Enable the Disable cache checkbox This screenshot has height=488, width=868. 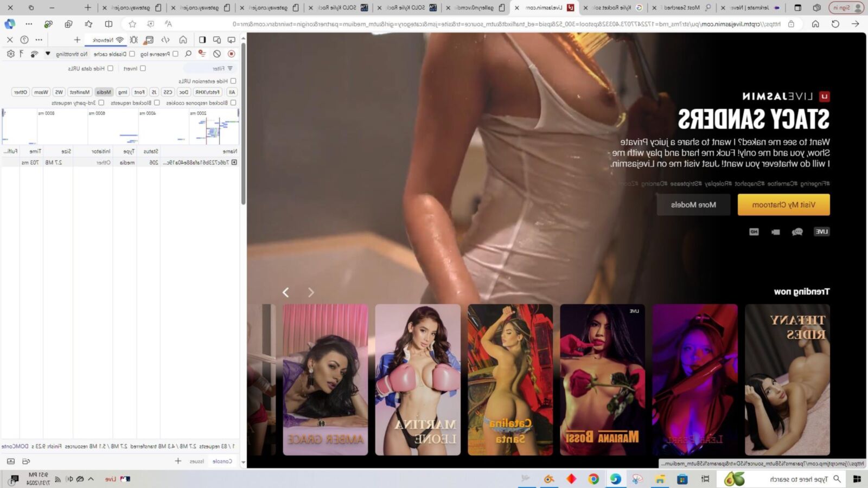(x=132, y=54)
